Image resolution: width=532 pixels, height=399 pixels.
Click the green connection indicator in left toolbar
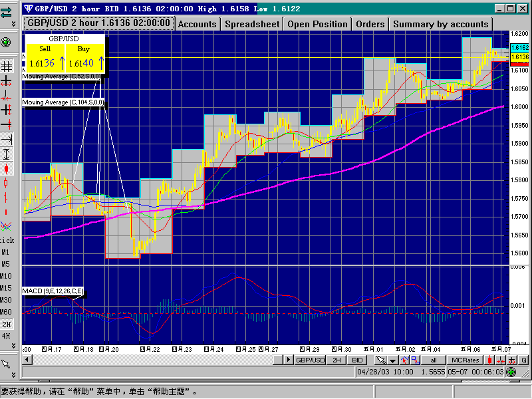point(6,43)
